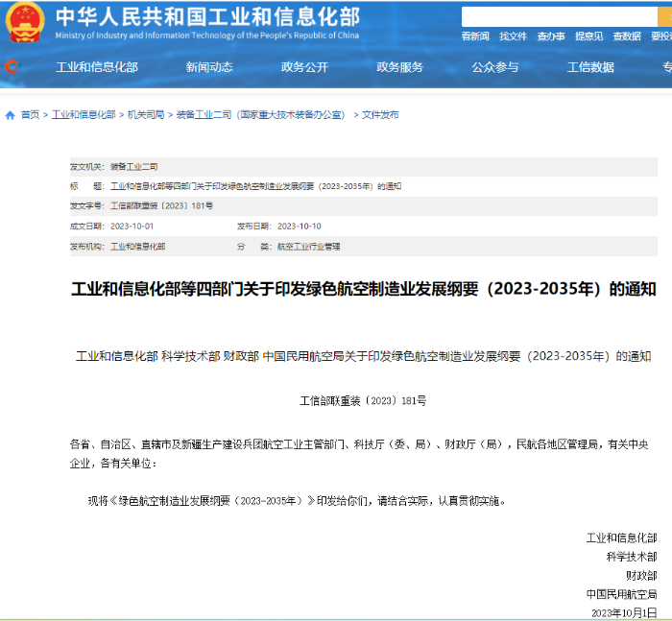This screenshot has width=672, height=621.
Task: Click the paragraph beginning 现将《绿色航空制造业发展纲要
Action: point(297,501)
